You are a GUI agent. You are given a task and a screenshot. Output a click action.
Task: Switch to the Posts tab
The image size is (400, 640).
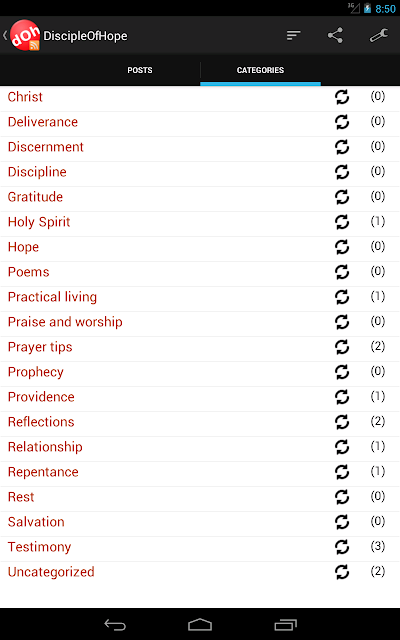pyautogui.click(x=140, y=70)
